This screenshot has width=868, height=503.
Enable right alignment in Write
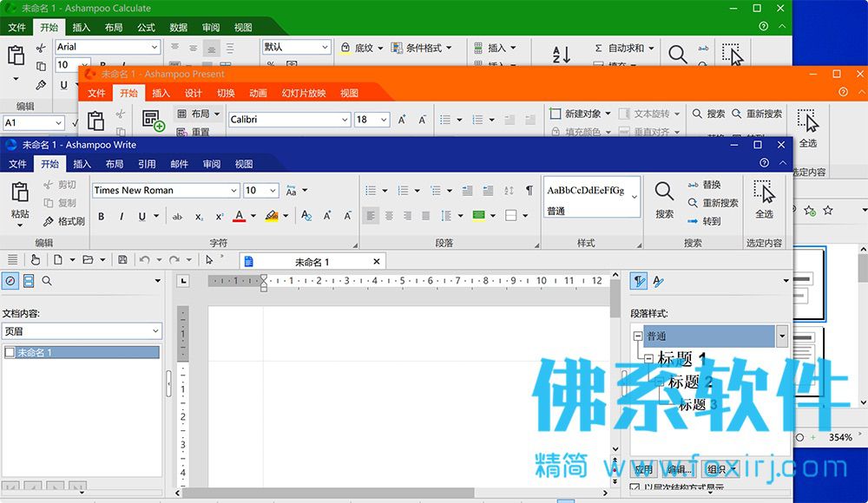click(x=407, y=216)
